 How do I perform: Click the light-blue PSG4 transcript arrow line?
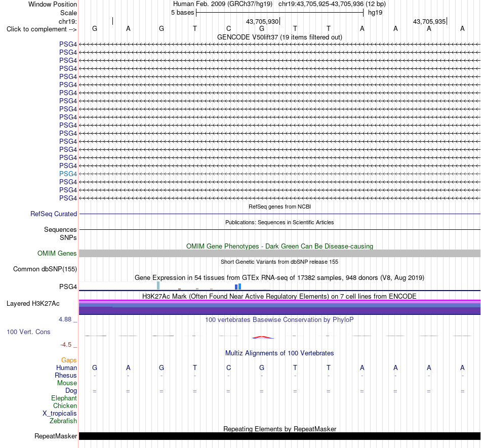pyautogui.click(x=279, y=174)
